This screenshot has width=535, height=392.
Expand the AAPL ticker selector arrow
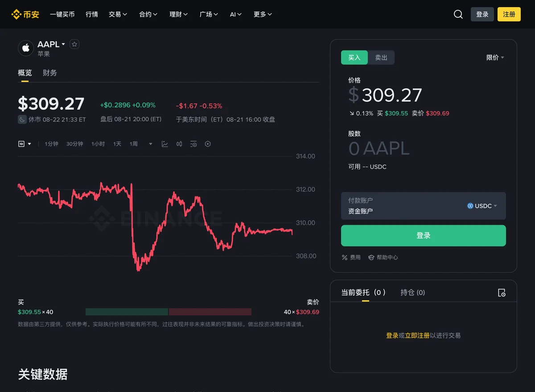tap(63, 44)
